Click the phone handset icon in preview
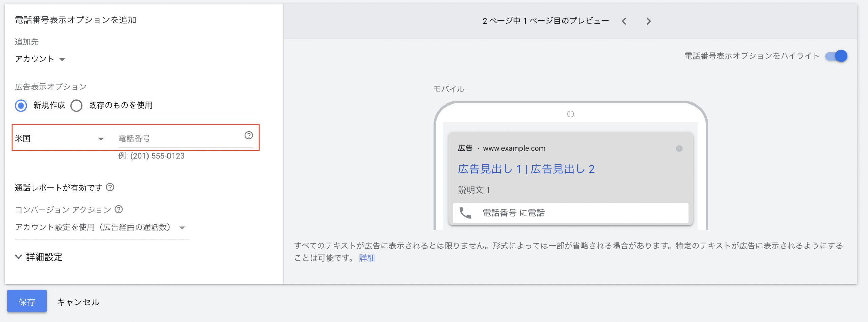Image resolution: width=868 pixels, height=322 pixels. pos(465,213)
